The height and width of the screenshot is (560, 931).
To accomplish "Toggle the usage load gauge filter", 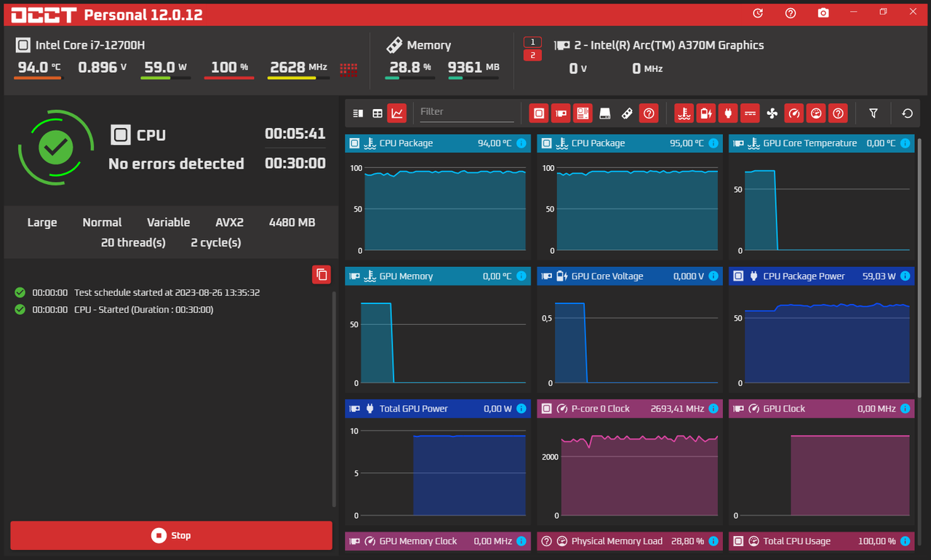I will 816,113.
